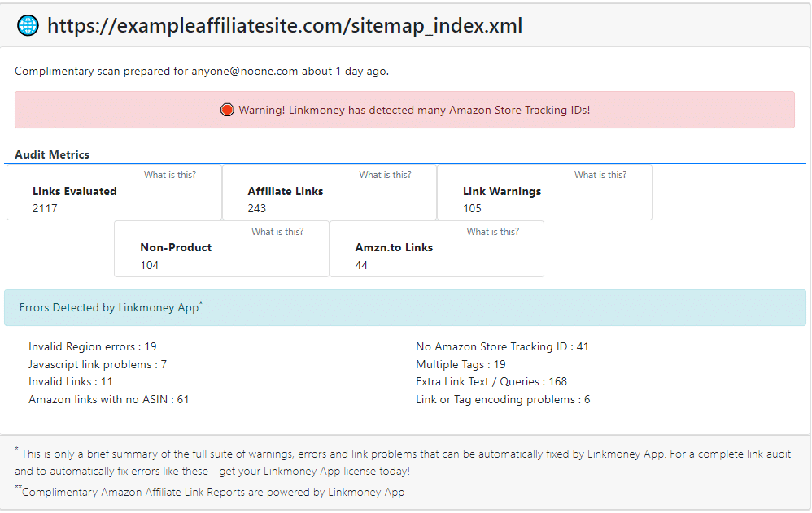Click the Non-Product value 104
This screenshot has height=513, width=812.
pos(150,265)
